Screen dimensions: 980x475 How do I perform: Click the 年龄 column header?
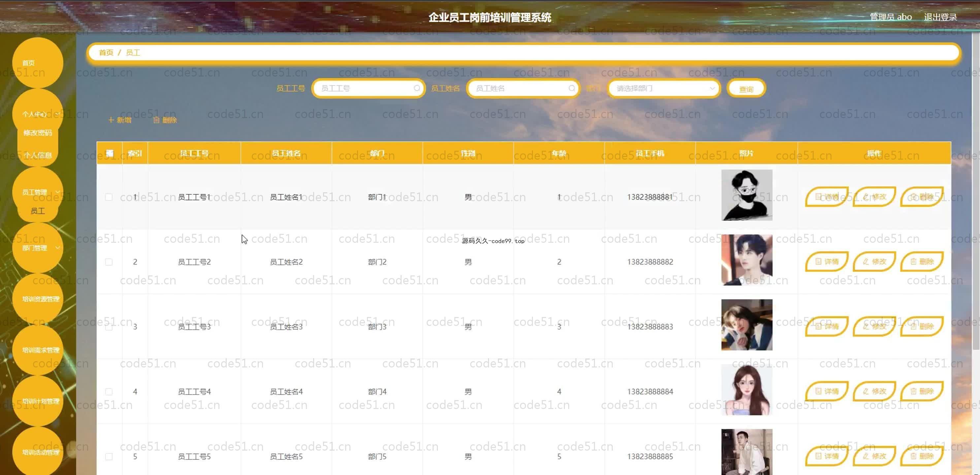[559, 153]
